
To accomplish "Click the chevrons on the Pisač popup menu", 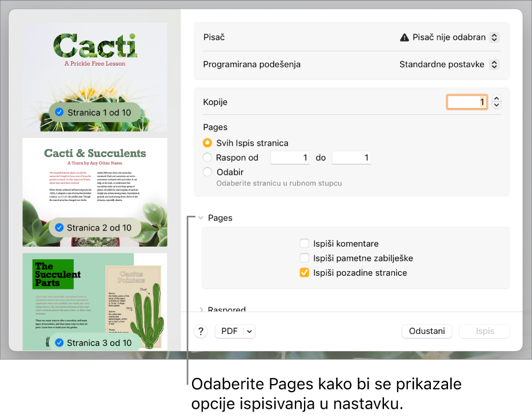I will (495, 37).
